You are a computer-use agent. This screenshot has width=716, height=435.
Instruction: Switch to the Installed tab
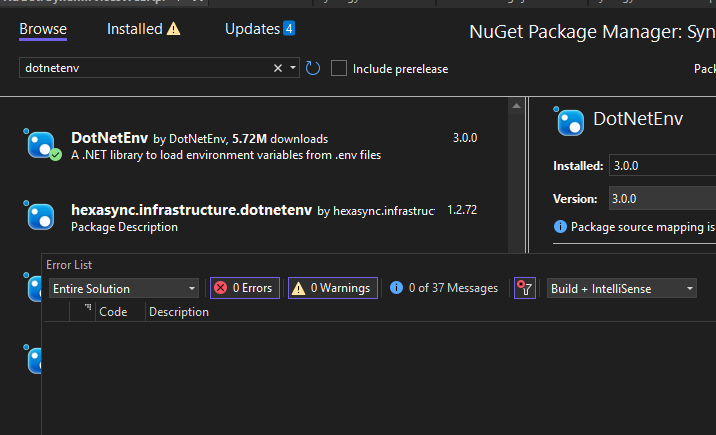(x=134, y=29)
